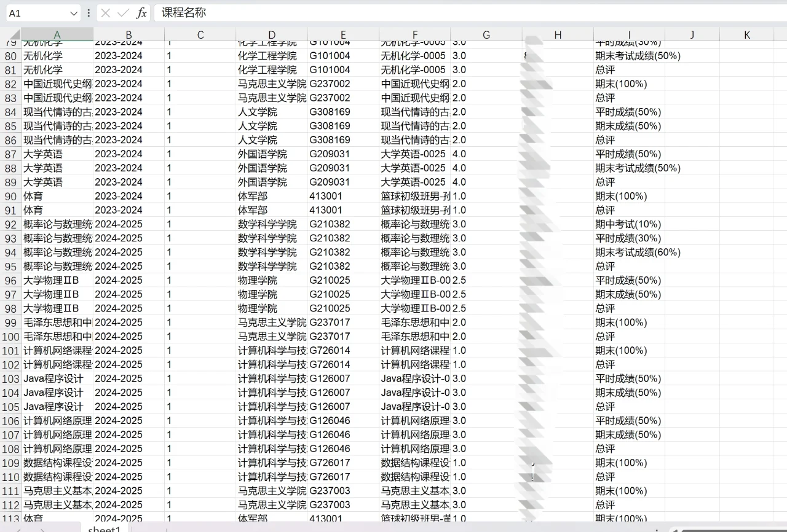Click the confirm (✓) entry icon
The width and height of the screenshot is (787, 532).
pyautogui.click(x=124, y=12)
